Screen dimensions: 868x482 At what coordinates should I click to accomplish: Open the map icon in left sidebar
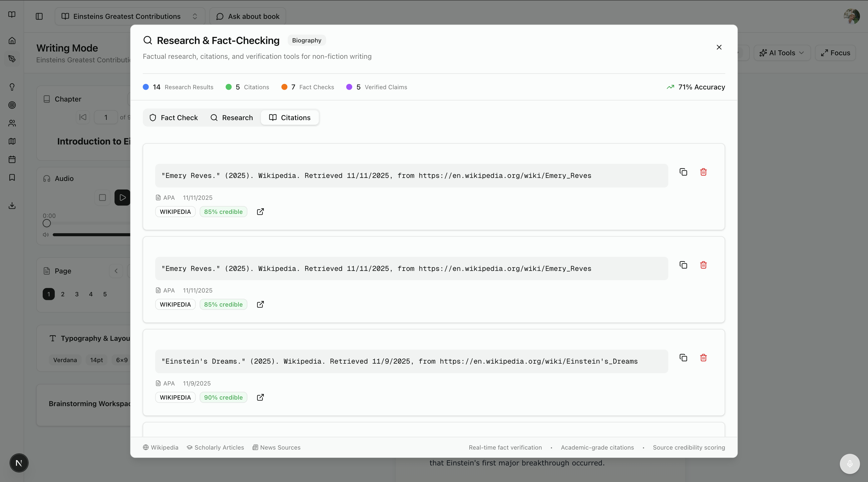tap(12, 141)
